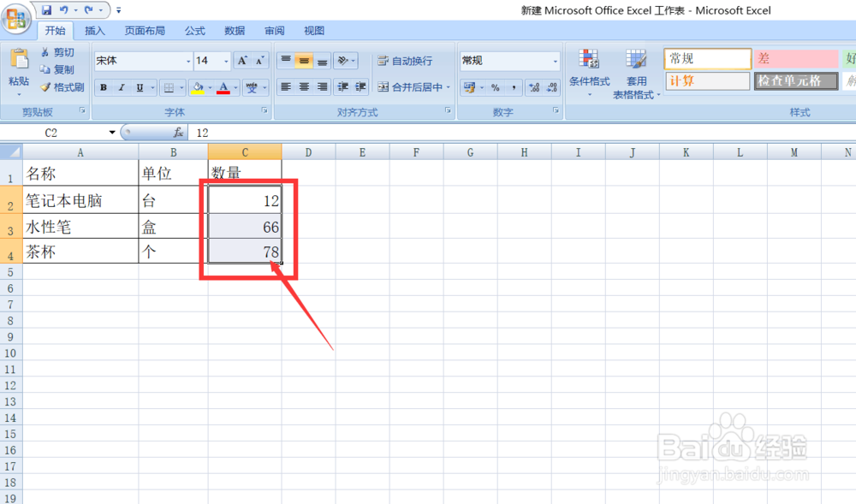This screenshot has height=504, width=856.
Task: Save the workbook from quick access toolbar
Action: pos(46,9)
